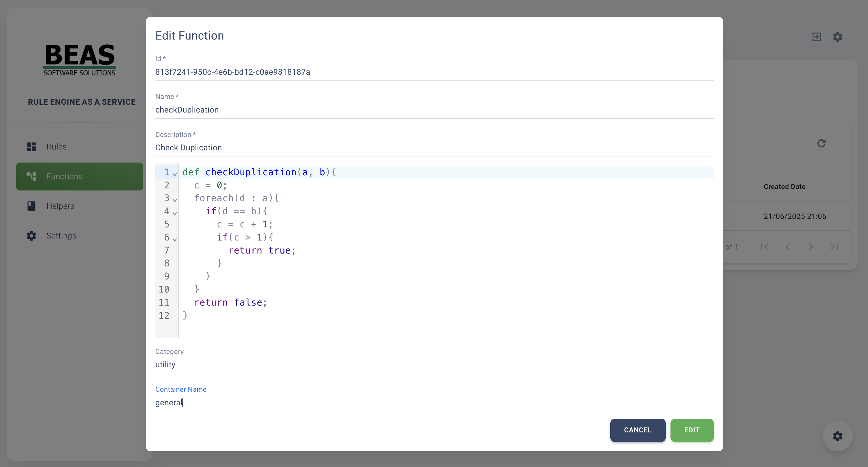Click the Container Name field containing general

pos(434,403)
